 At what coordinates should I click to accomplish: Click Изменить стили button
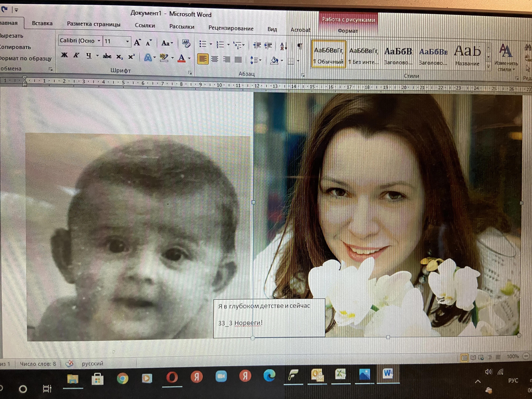click(506, 56)
